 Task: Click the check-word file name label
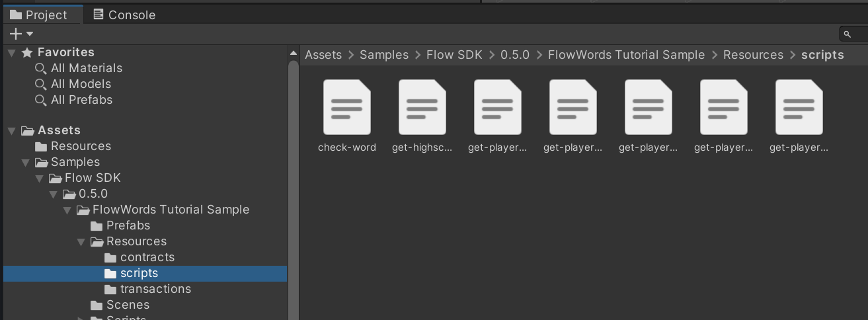click(347, 147)
